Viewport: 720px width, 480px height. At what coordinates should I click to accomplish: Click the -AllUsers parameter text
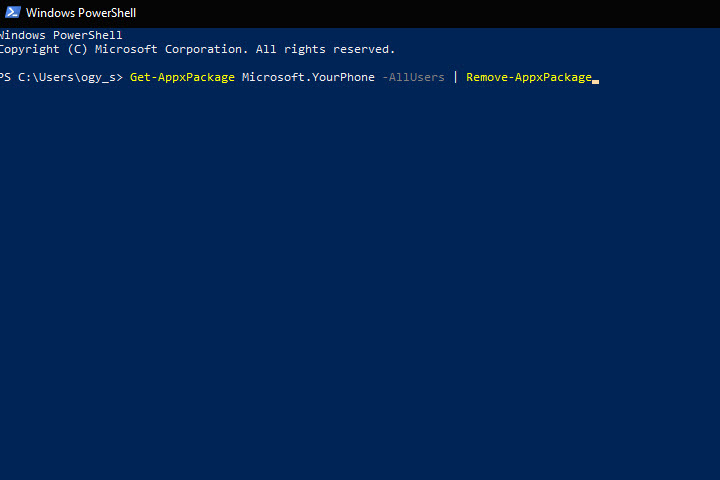click(x=413, y=77)
